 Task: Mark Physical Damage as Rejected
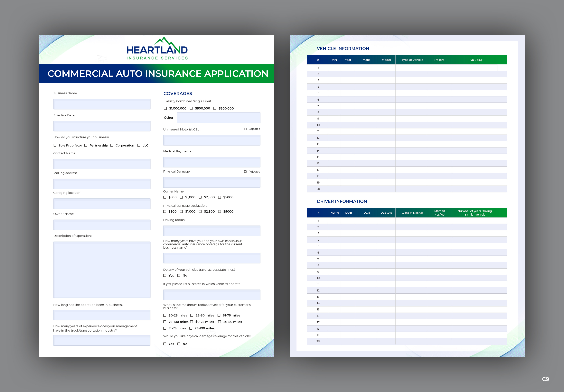point(245,172)
